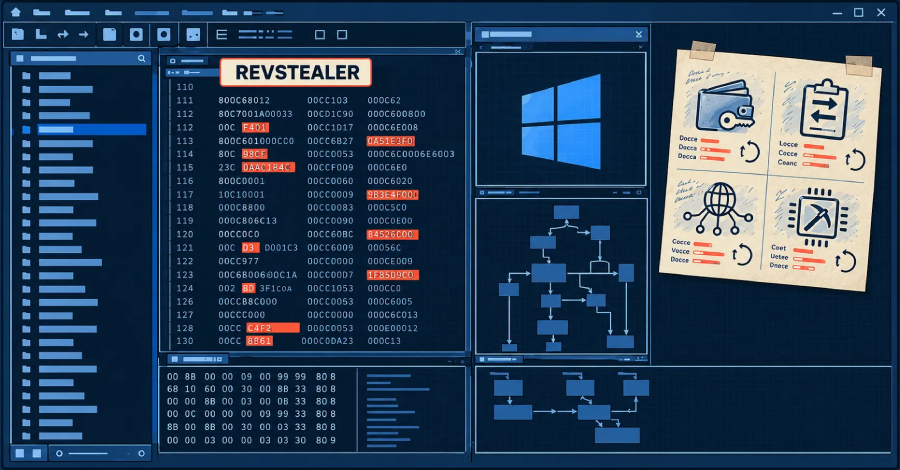
Task: Click the Uetee label on the sticky note
Action: [x=779, y=257]
